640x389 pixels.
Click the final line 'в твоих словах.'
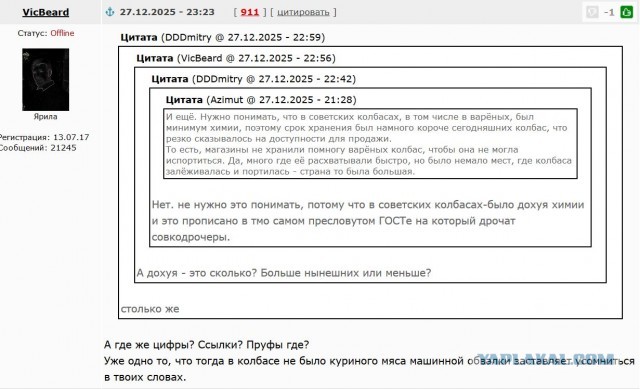(x=145, y=377)
